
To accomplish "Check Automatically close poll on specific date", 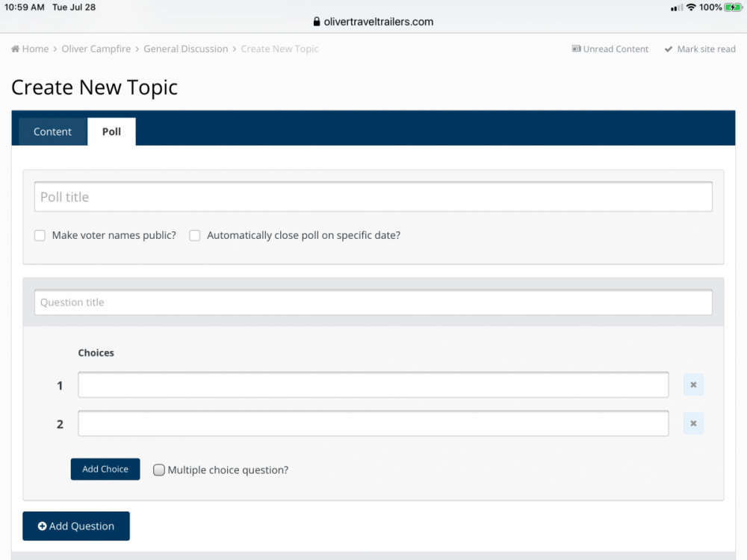I will pyautogui.click(x=195, y=235).
